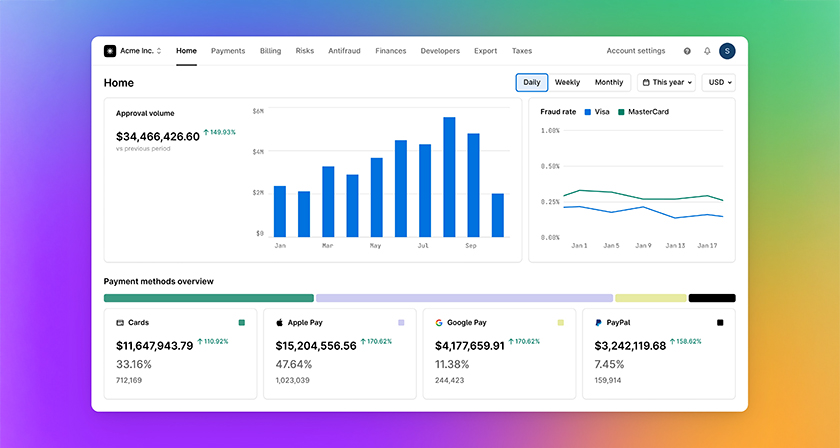840x448 pixels.
Task: Switch to Monthly interval
Action: [x=609, y=83]
